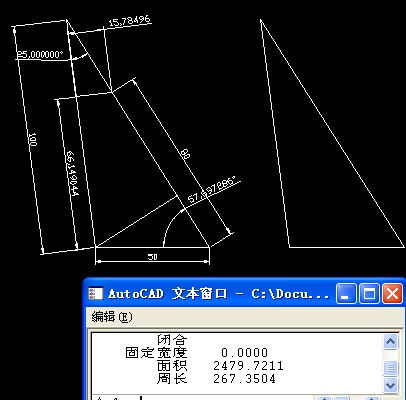Minimize the AutoCAD 文本窗口
406x400 pixels.
346,294
